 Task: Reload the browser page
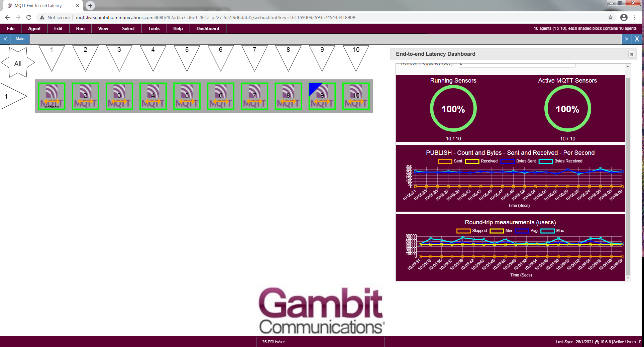coord(29,17)
